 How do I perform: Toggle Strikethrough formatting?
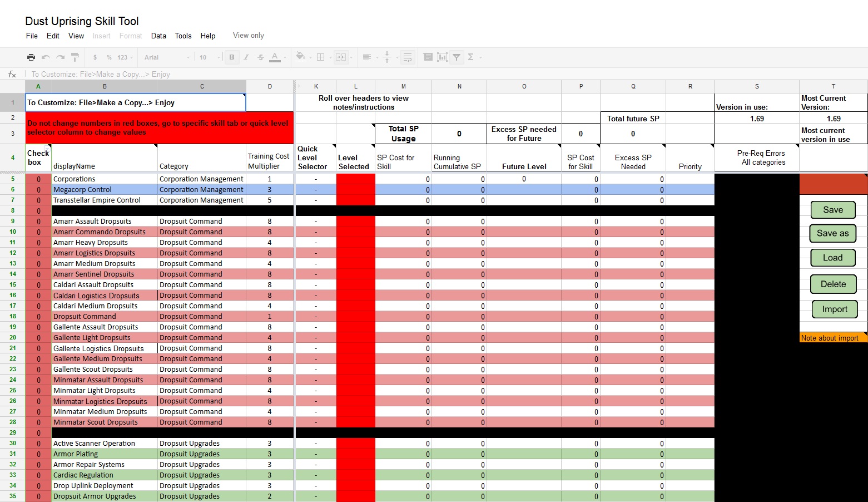click(x=261, y=57)
